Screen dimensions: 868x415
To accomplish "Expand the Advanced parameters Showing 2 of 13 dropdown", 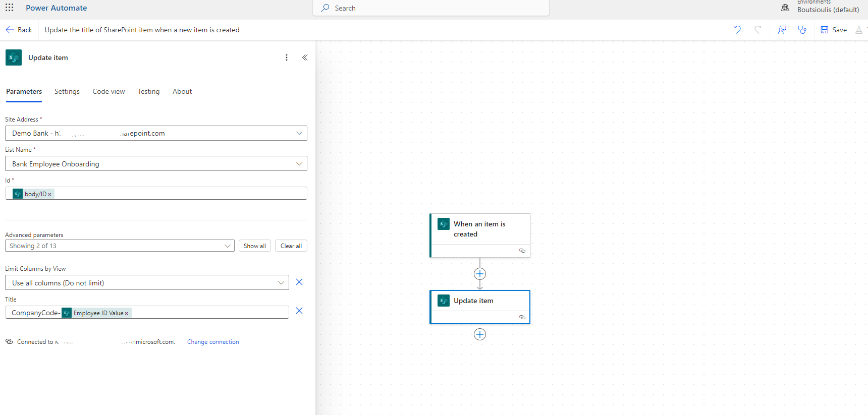I will point(120,246).
